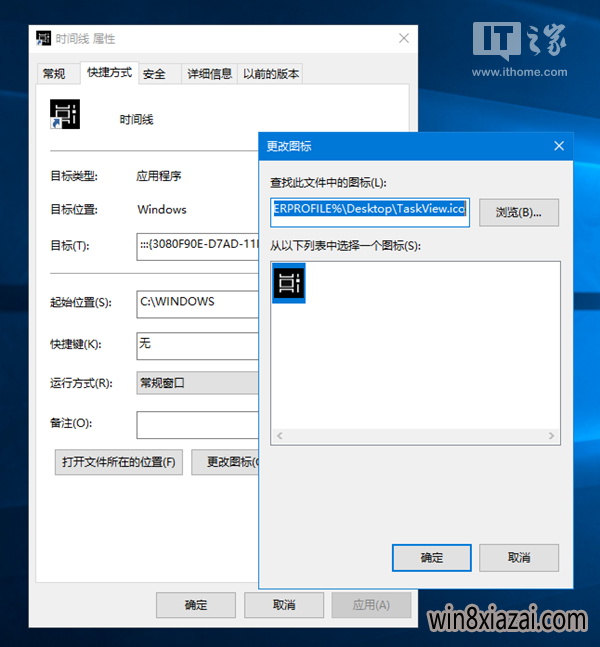Close the 更改图标 dialog

click(x=559, y=146)
